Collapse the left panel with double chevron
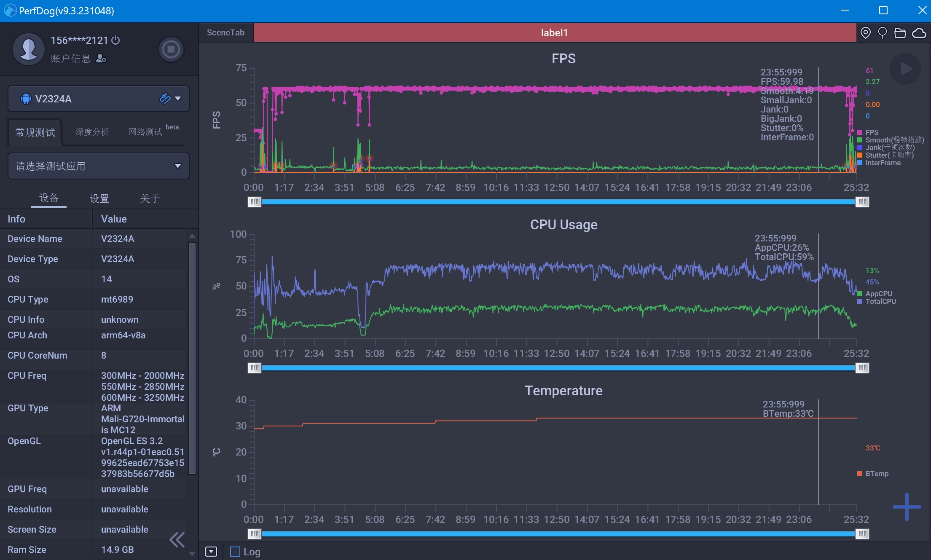 click(x=177, y=539)
